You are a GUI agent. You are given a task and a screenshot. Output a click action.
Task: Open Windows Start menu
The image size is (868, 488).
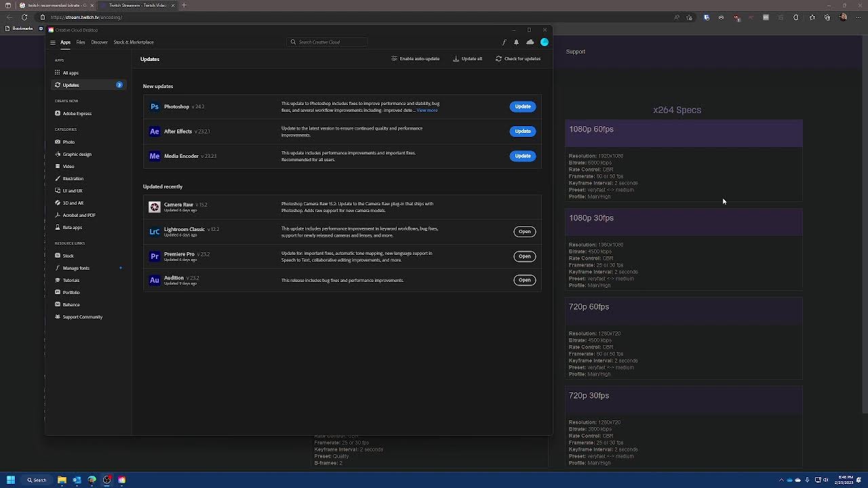click(10, 480)
